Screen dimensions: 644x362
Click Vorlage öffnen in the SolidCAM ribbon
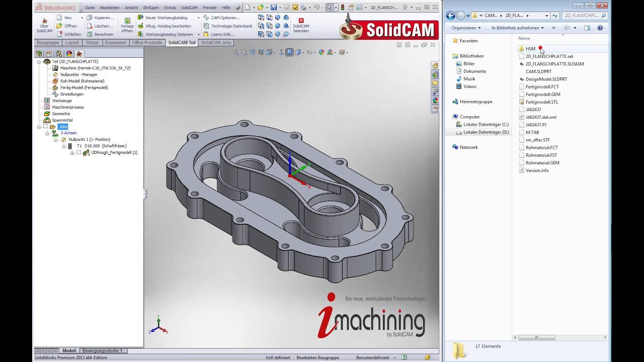[127, 26]
